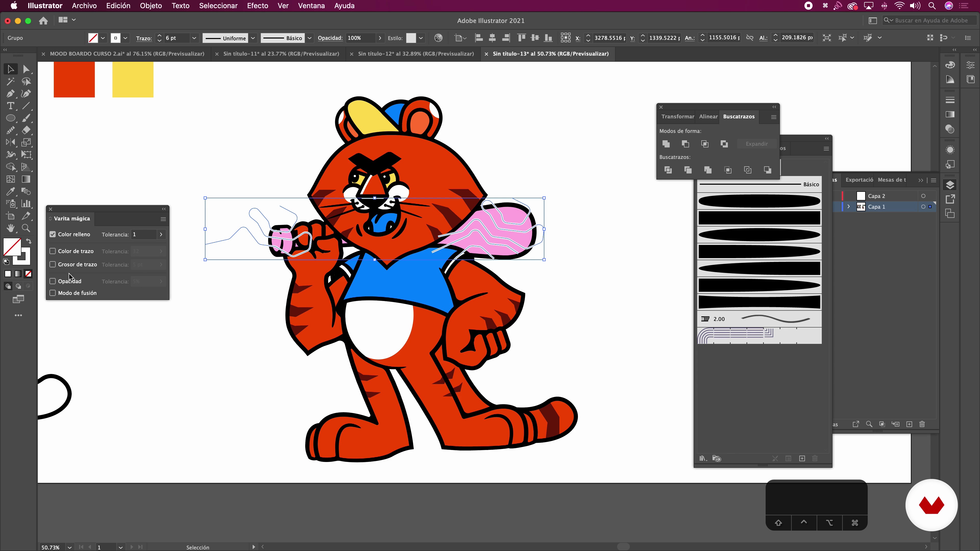980x551 pixels.
Task: Expand Capa 1 layer contents
Action: [848, 206]
